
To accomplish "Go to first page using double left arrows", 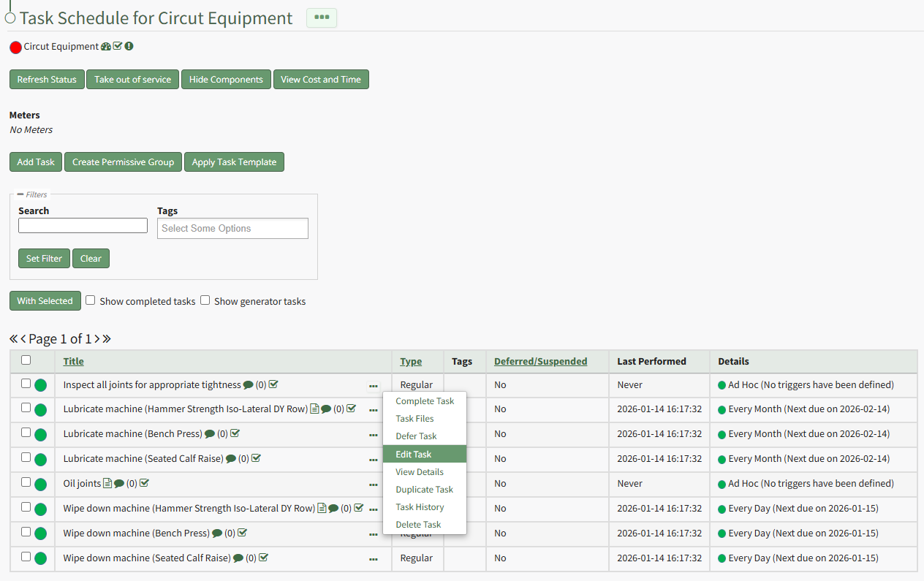I will point(13,339).
